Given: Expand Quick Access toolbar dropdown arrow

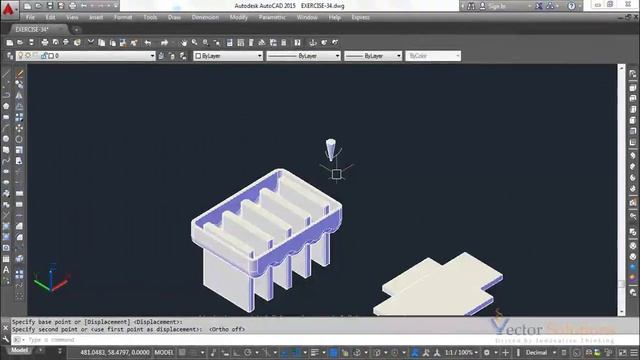Looking at the screenshot, I should (116, 6).
